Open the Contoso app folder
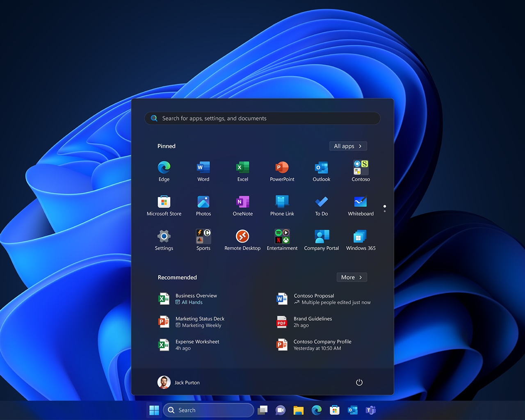525x420 pixels. (361, 171)
